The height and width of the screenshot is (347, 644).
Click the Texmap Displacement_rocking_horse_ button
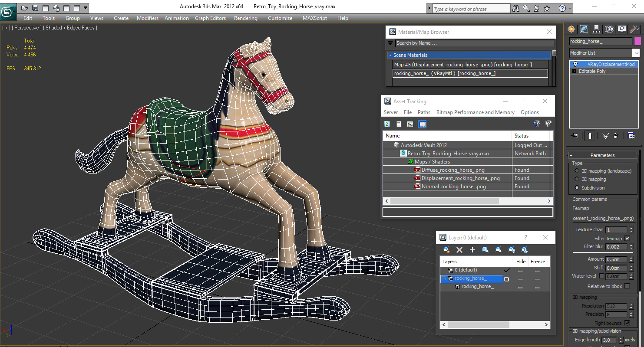[603, 218]
